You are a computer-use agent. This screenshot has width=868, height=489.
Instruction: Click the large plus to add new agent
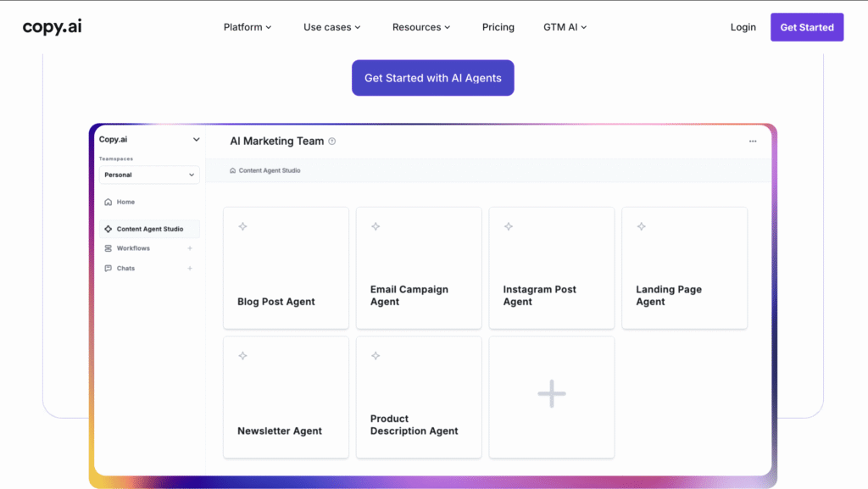[x=551, y=394]
